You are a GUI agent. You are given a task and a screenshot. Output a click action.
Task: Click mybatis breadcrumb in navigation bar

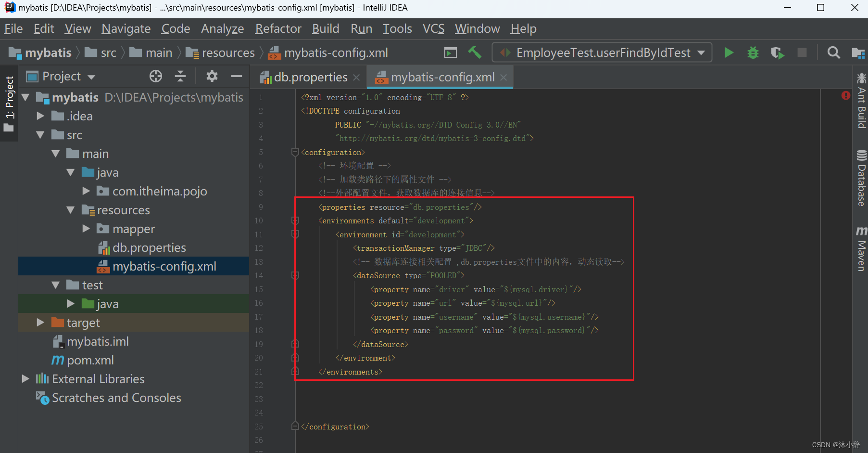40,52
